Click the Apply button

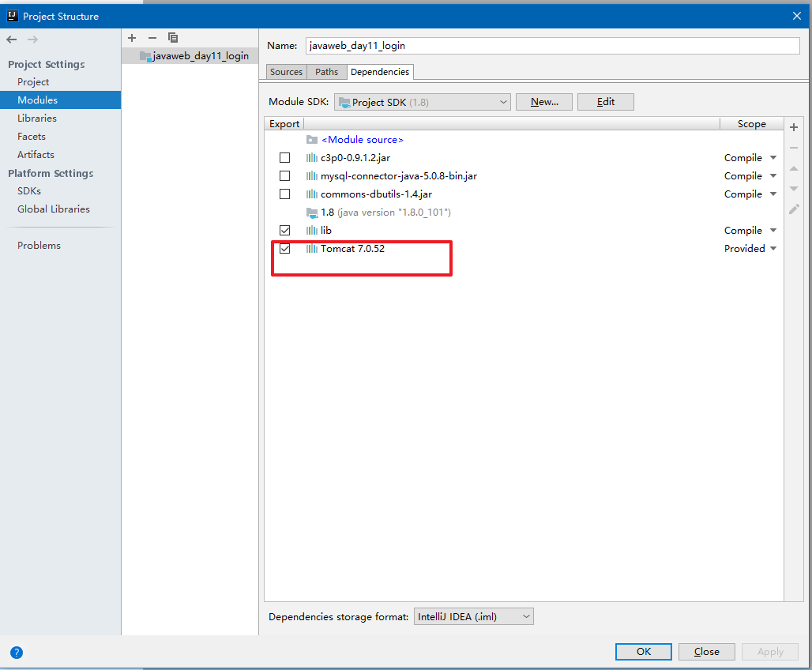(770, 652)
